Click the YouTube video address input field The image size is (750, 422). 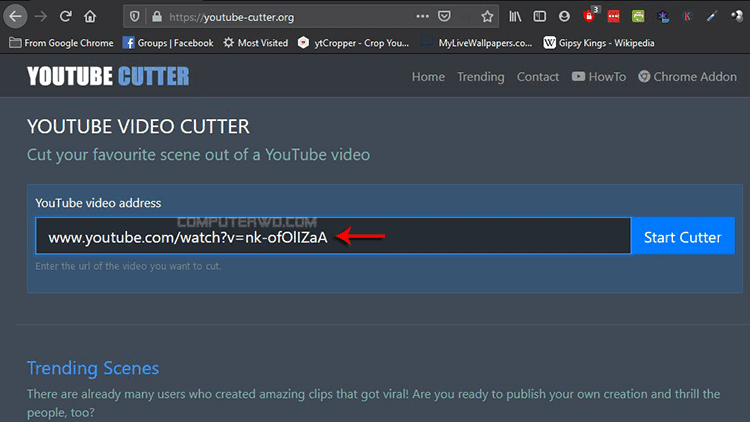click(x=333, y=236)
